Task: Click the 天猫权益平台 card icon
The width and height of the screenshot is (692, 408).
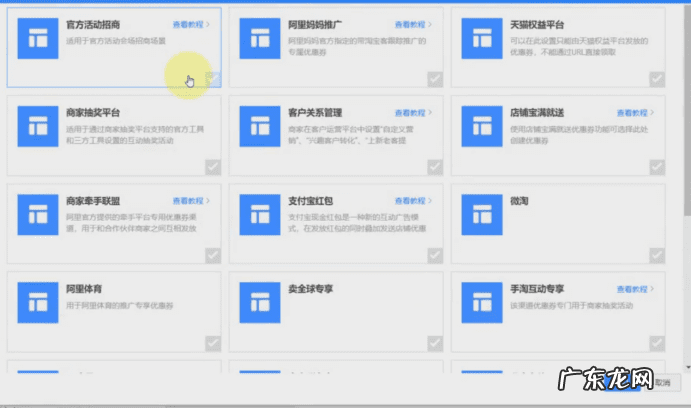Action: click(x=482, y=38)
